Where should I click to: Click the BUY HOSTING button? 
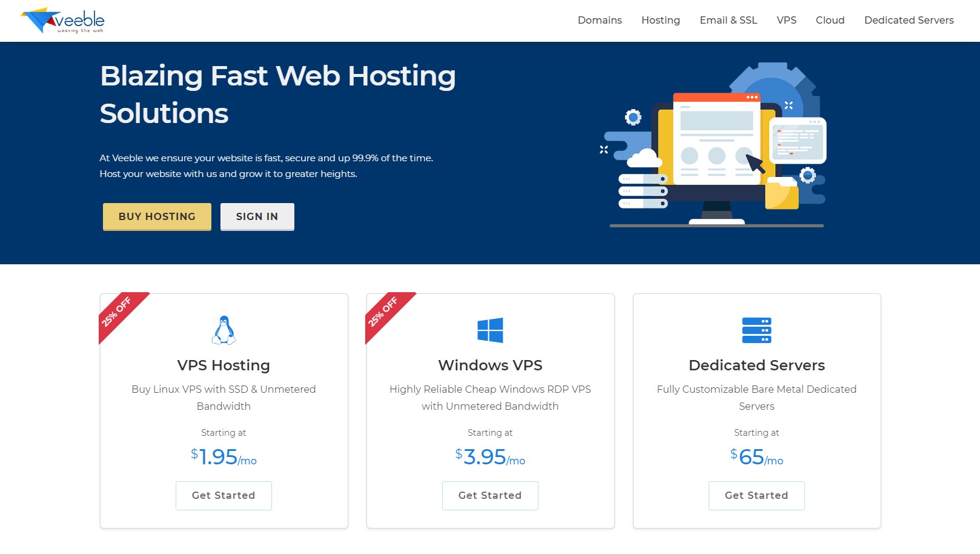click(157, 216)
